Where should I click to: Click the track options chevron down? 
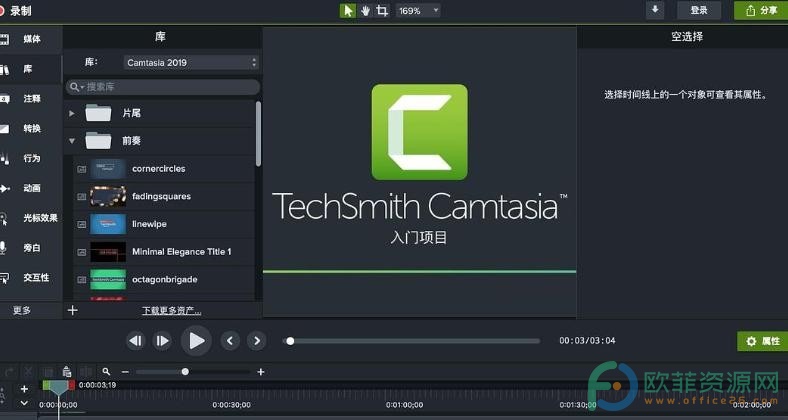pyautogui.click(x=24, y=403)
